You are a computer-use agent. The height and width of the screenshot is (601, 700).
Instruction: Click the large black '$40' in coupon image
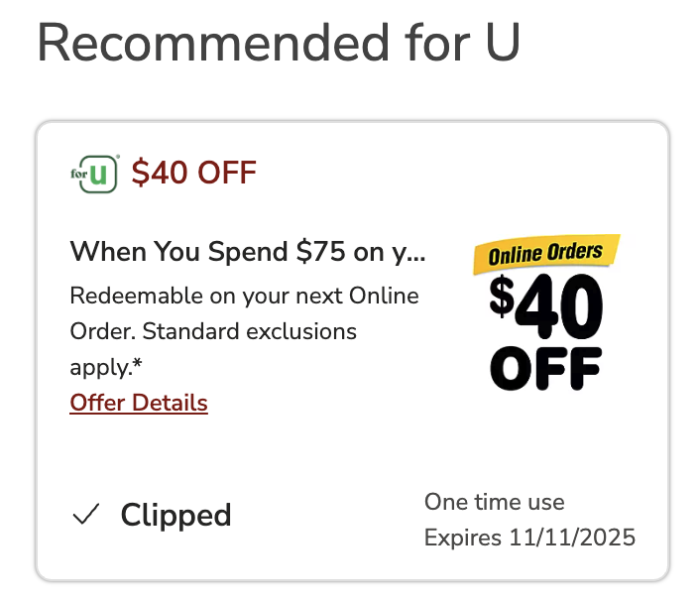click(546, 305)
